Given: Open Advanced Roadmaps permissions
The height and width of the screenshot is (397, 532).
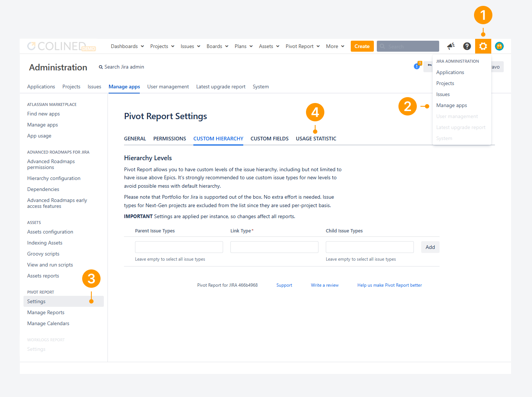Looking at the screenshot, I should pos(51,164).
